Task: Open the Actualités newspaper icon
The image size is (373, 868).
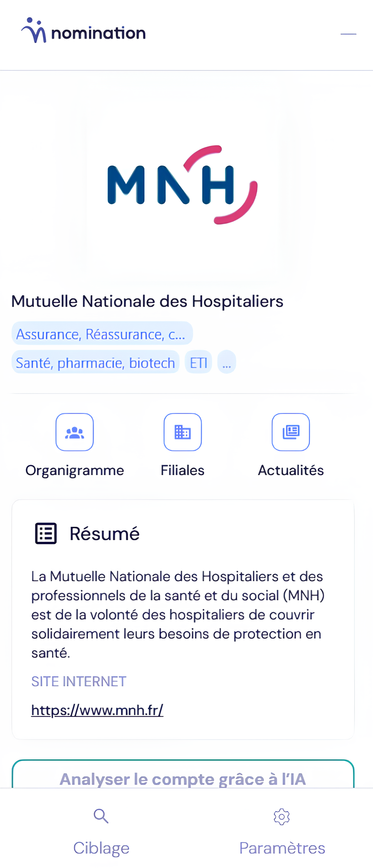Action: 291,432
